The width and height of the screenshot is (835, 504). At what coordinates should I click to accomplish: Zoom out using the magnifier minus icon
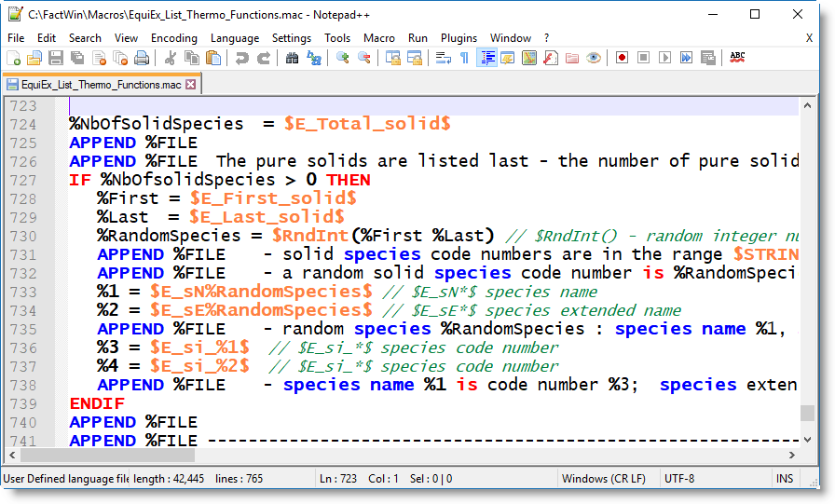364,58
